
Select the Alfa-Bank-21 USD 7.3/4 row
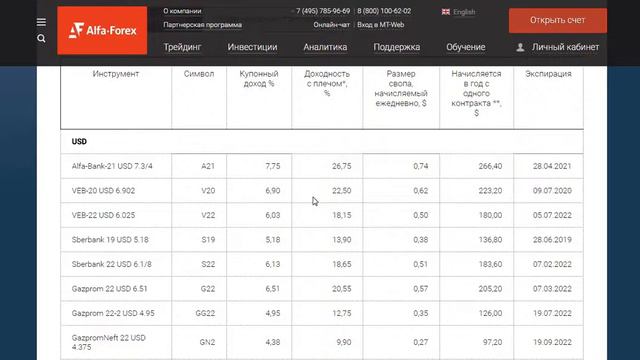(322, 166)
